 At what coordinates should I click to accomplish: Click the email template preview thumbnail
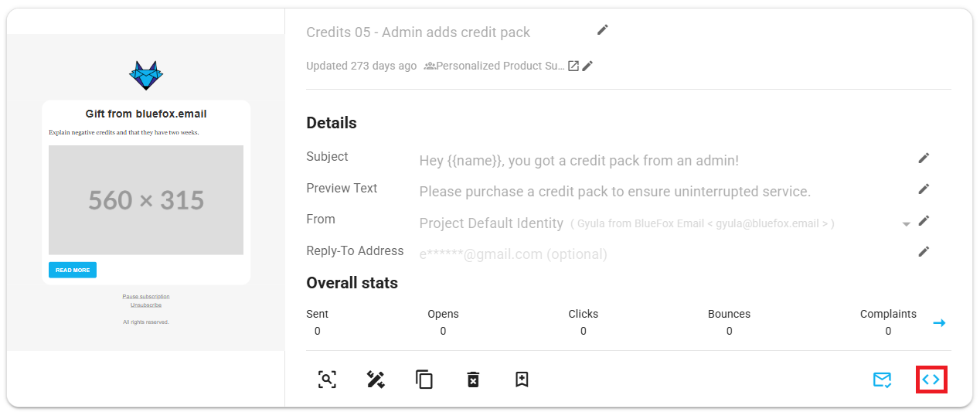click(146, 192)
